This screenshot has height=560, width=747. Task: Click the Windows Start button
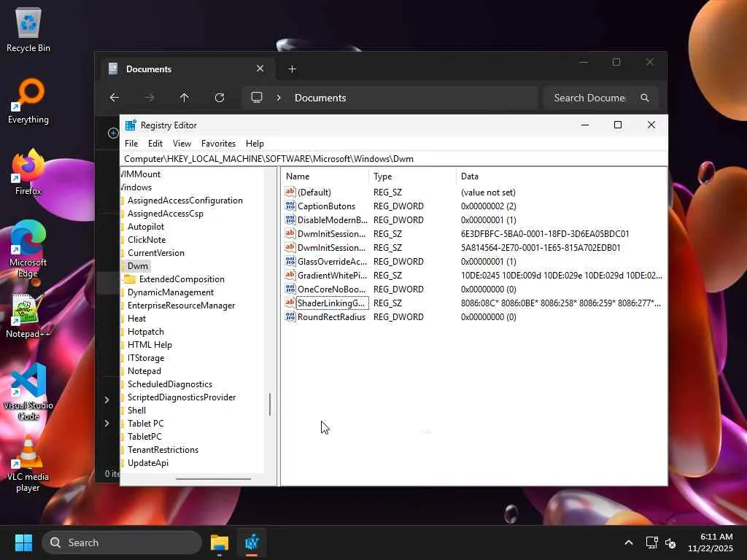(x=23, y=542)
